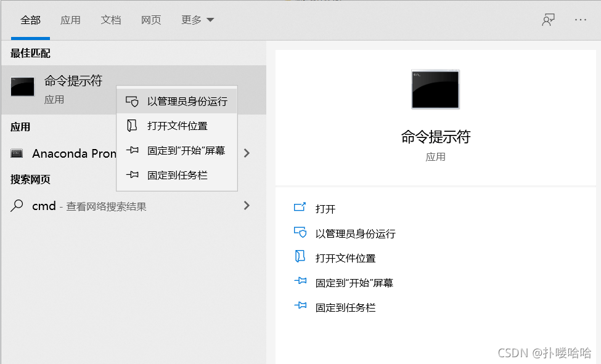This screenshot has width=601, height=364.
Task: Expand the Anaconda Prompt result arrow
Action: tap(247, 153)
